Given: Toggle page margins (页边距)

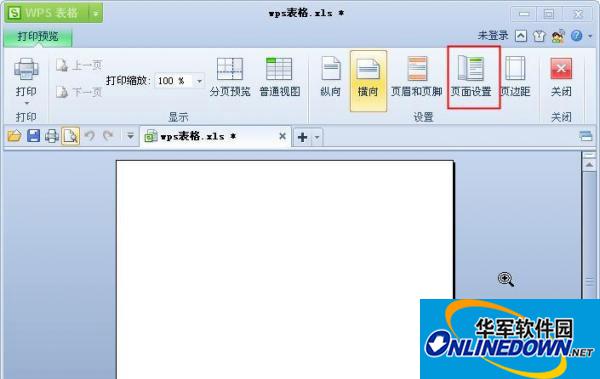Looking at the screenshot, I should click(x=515, y=77).
